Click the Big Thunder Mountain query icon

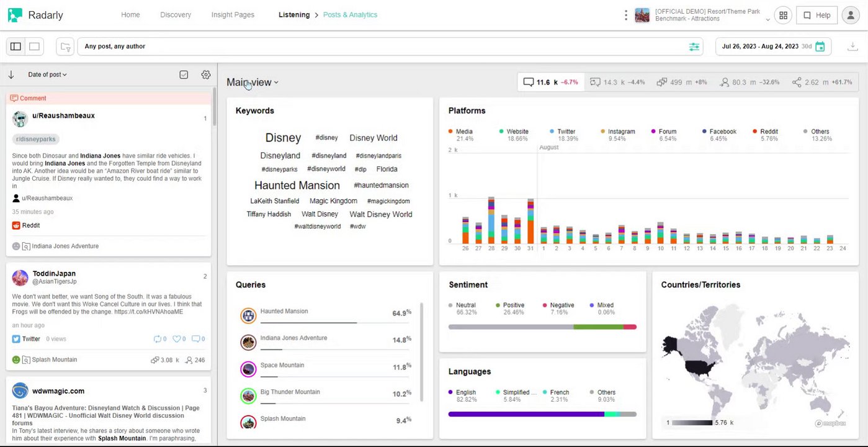point(248,395)
